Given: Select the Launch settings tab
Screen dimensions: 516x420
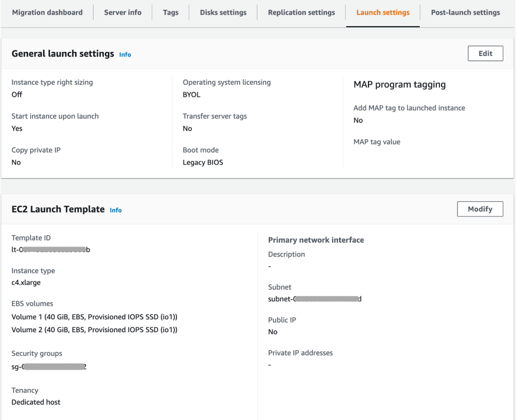Looking at the screenshot, I should tap(382, 12).
